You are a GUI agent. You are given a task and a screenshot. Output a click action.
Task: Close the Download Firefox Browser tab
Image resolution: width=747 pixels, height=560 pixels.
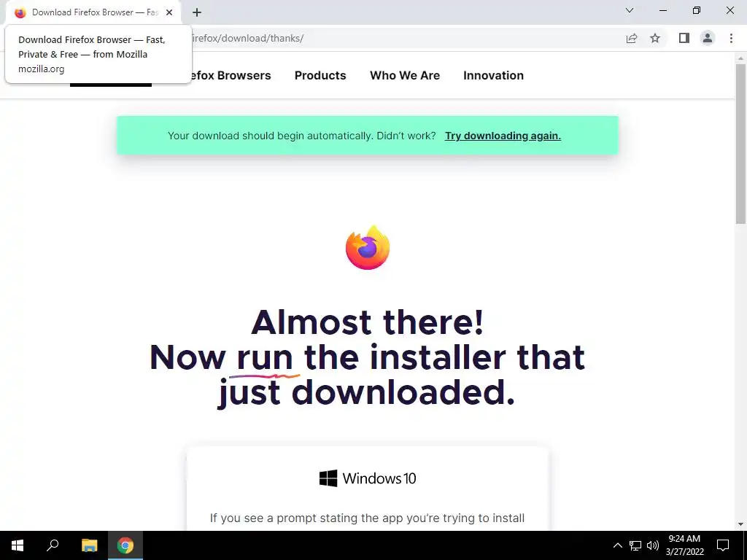(x=169, y=12)
